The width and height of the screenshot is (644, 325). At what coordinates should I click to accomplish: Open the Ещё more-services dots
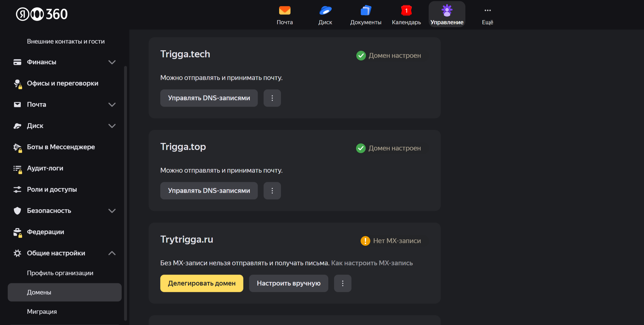tap(488, 10)
